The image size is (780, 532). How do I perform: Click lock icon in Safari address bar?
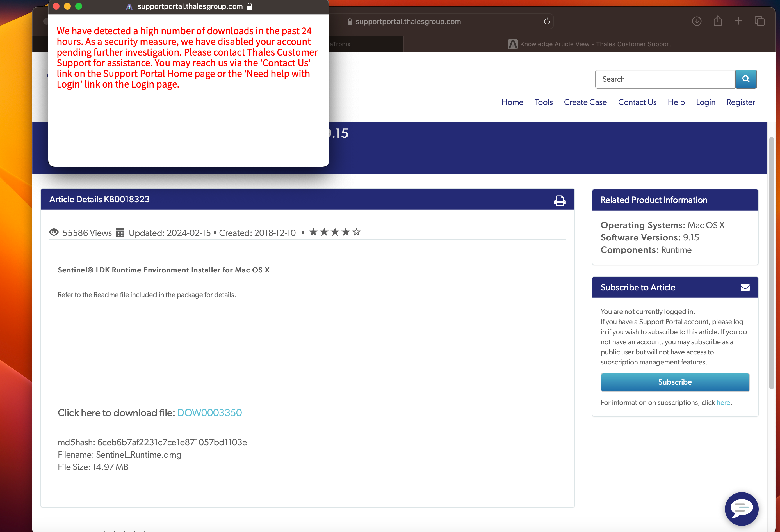(x=350, y=22)
